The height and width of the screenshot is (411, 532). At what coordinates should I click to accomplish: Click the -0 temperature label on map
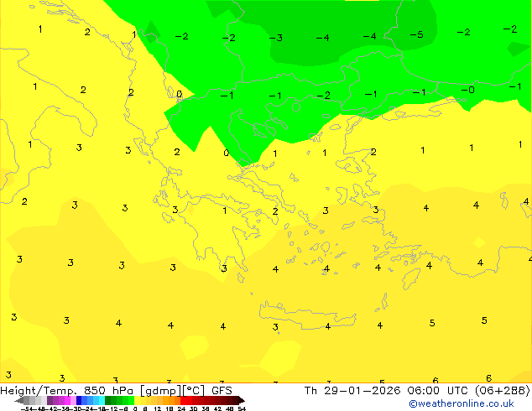pyautogui.click(x=468, y=90)
